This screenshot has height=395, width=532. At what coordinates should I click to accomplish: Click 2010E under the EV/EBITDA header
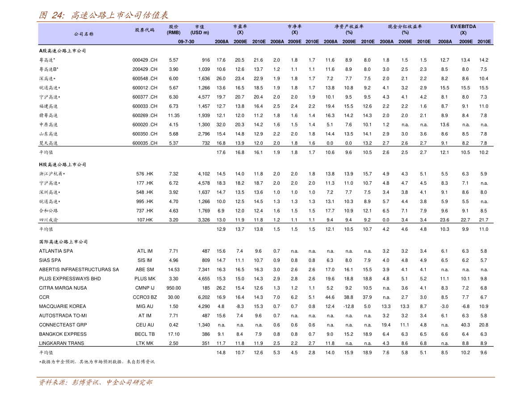(484, 42)
